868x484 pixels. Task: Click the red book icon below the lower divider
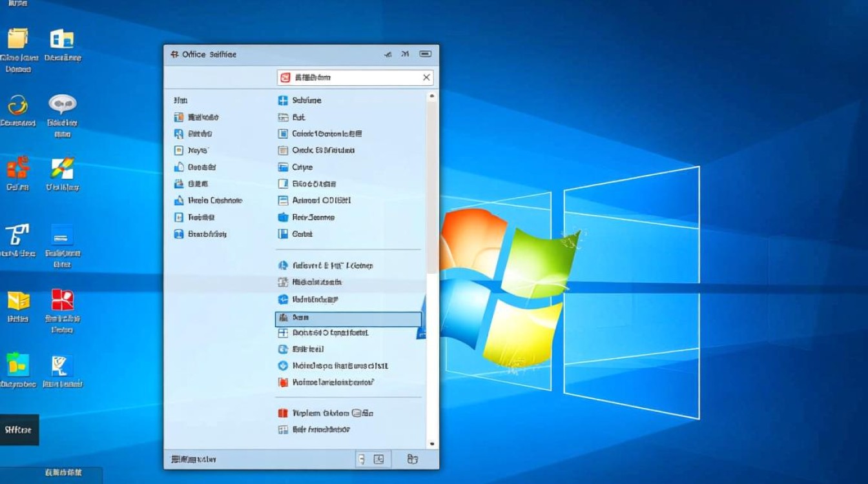pos(282,413)
